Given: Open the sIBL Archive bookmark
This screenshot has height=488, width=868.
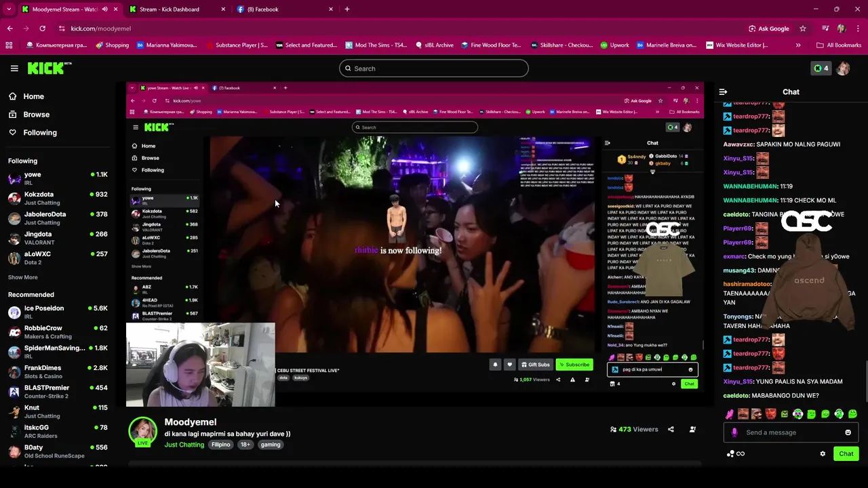Looking at the screenshot, I should pyautogui.click(x=433, y=45).
